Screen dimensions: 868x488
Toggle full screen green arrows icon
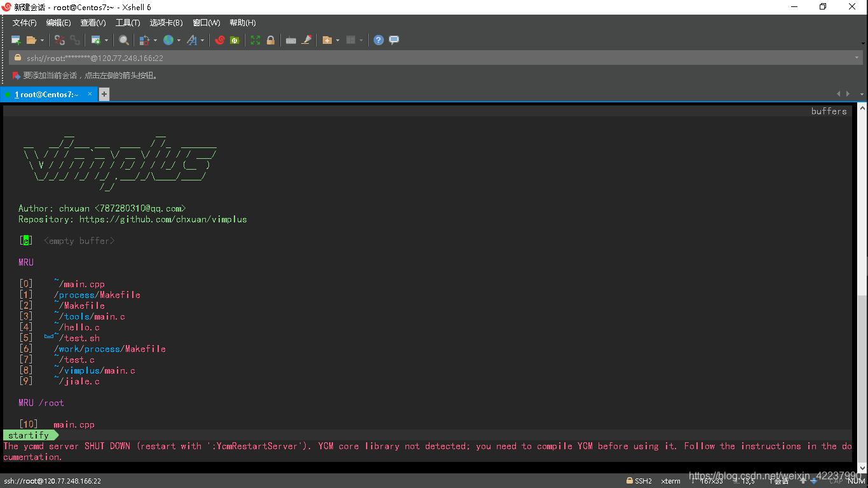point(255,40)
